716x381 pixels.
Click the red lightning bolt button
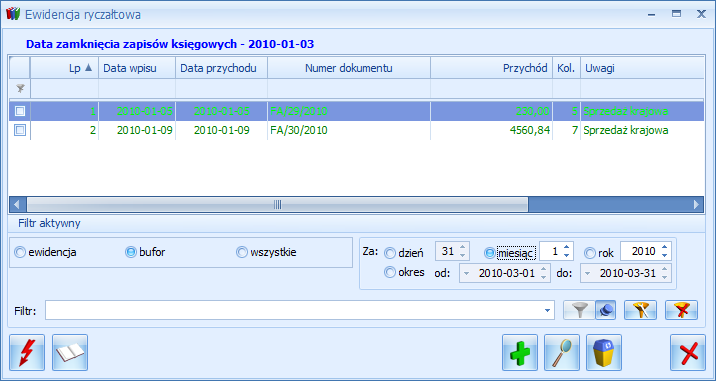click(27, 352)
